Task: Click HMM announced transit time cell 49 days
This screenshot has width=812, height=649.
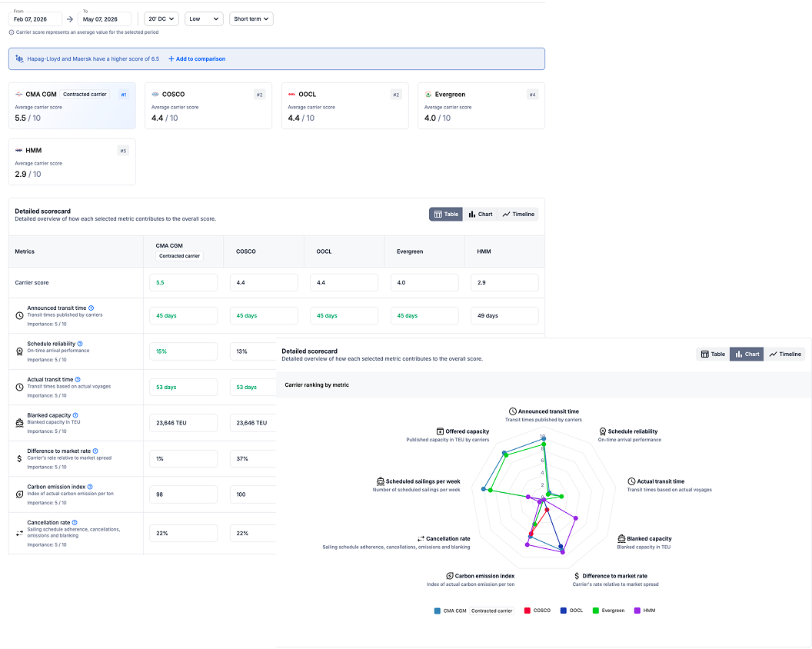Action: pos(504,315)
